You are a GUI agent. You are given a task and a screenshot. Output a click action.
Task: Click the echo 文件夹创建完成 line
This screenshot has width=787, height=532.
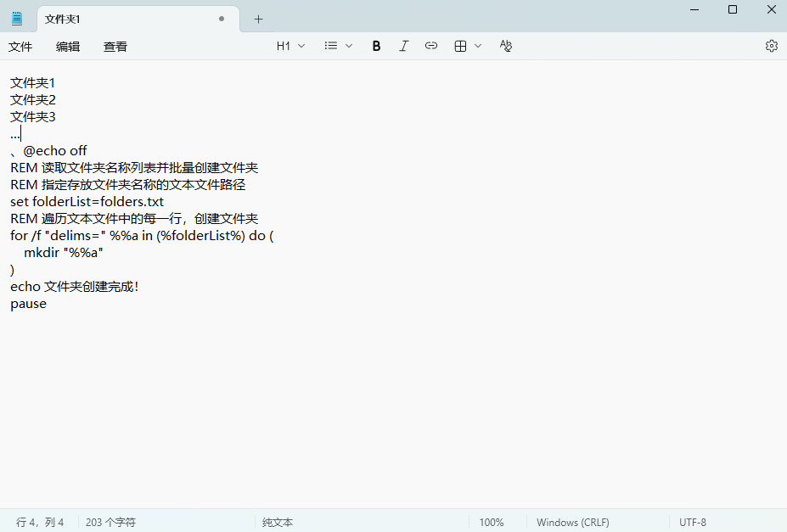coord(74,287)
